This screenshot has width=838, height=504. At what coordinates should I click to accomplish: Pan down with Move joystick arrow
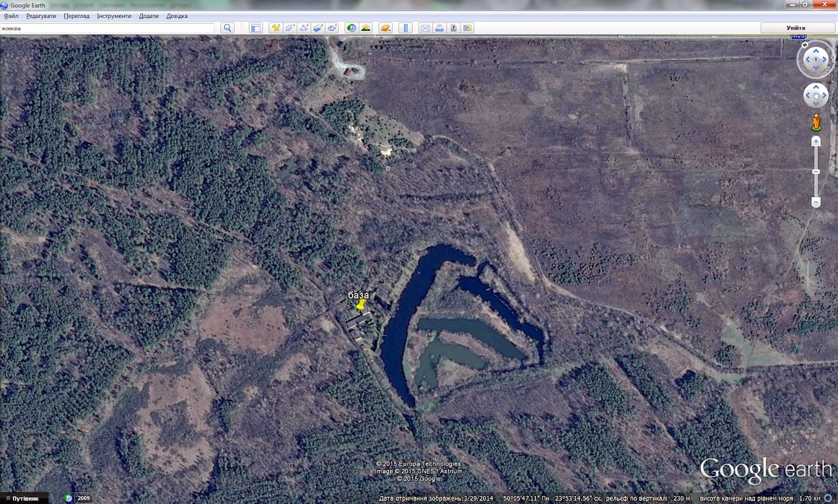(816, 104)
